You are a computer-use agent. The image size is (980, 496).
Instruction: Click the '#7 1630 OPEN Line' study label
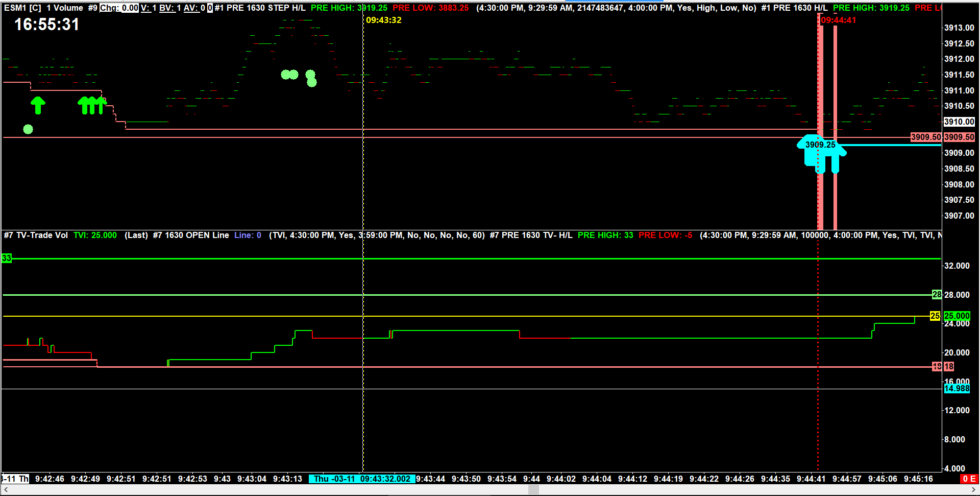coord(191,235)
